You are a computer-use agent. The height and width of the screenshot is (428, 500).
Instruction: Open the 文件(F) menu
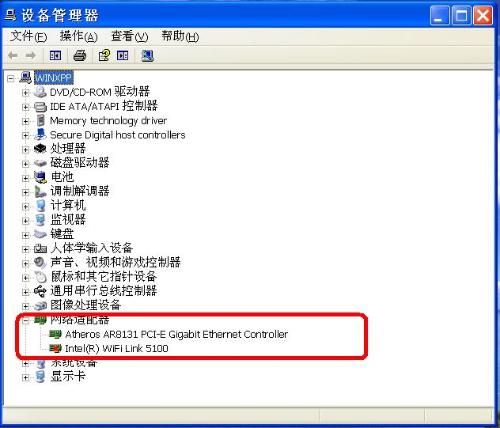pos(29,36)
